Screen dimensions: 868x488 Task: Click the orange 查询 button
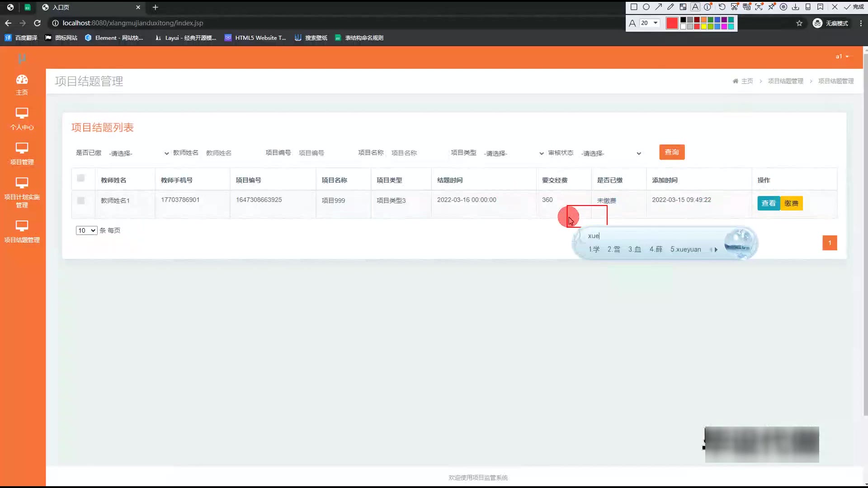pos(672,152)
